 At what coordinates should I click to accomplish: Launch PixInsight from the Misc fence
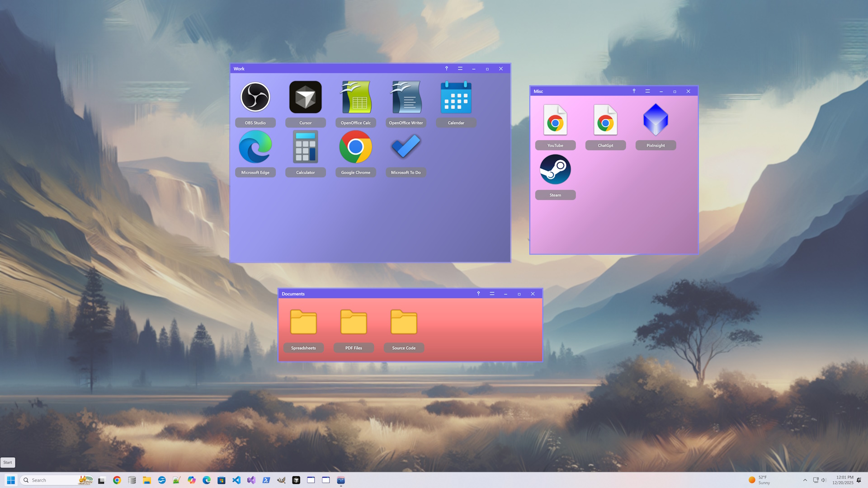656,119
